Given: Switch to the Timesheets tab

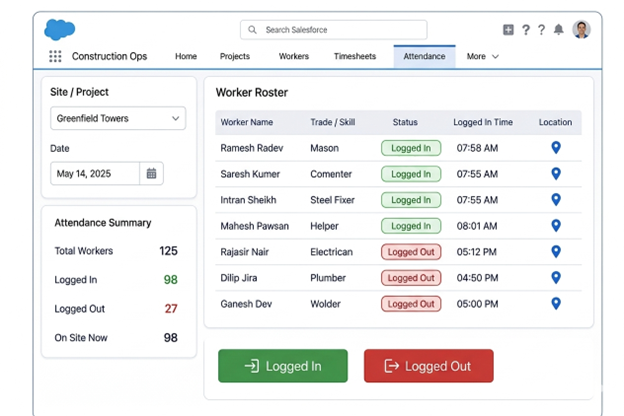Looking at the screenshot, I should click(355, 57).
